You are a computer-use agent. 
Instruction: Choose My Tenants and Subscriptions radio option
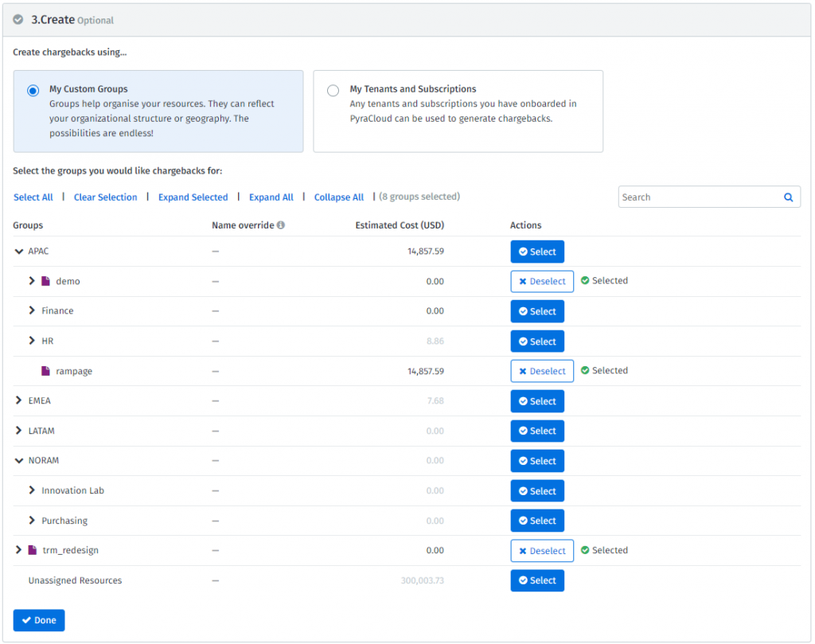click(x=333, y=91)
